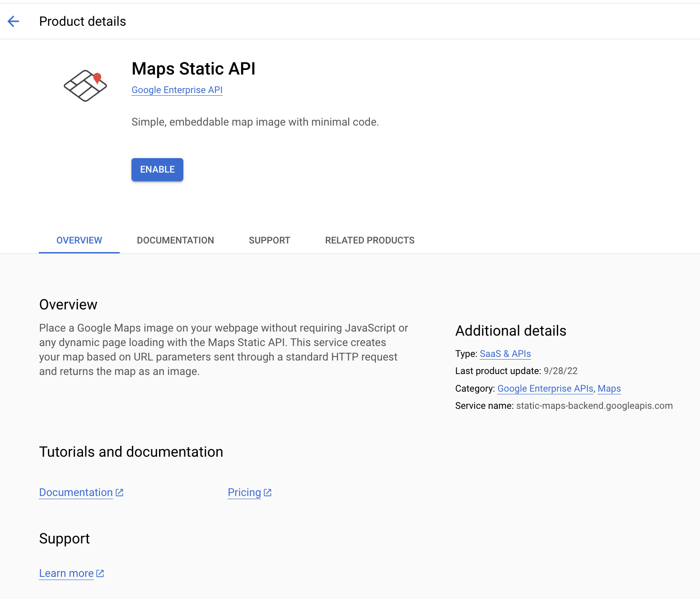Open Documentation via its external link icon
700x599 pixels.
pos(119,492)
